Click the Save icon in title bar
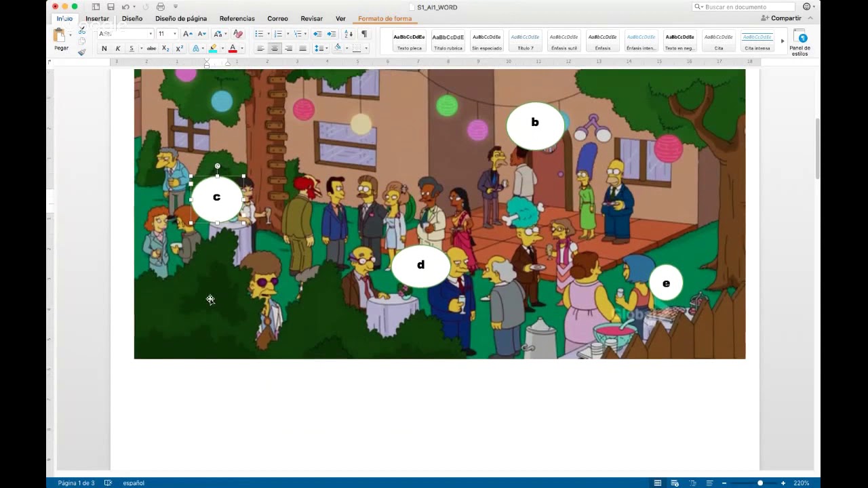The height and width of the screenshot is (488, 868). (x=111, y=7)
